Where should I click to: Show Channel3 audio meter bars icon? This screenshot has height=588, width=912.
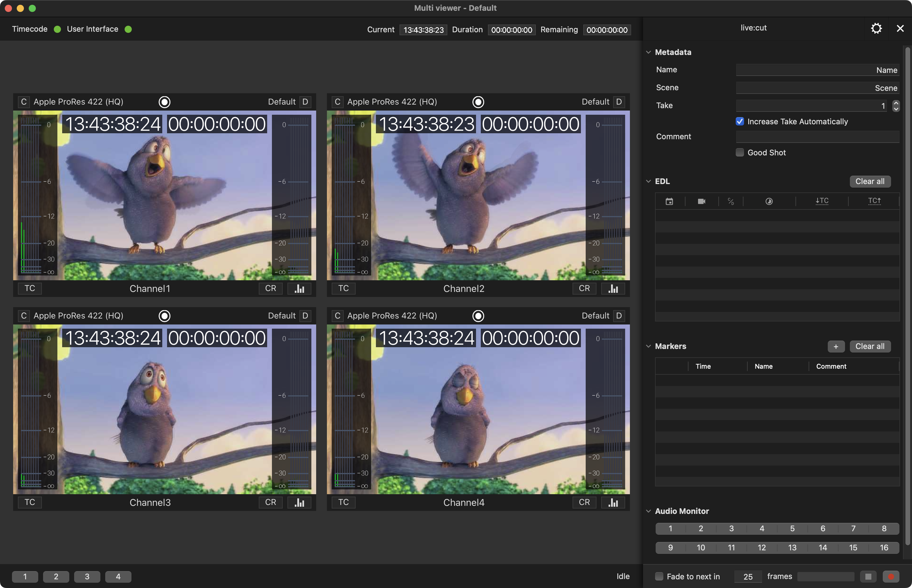pos(300,503)
